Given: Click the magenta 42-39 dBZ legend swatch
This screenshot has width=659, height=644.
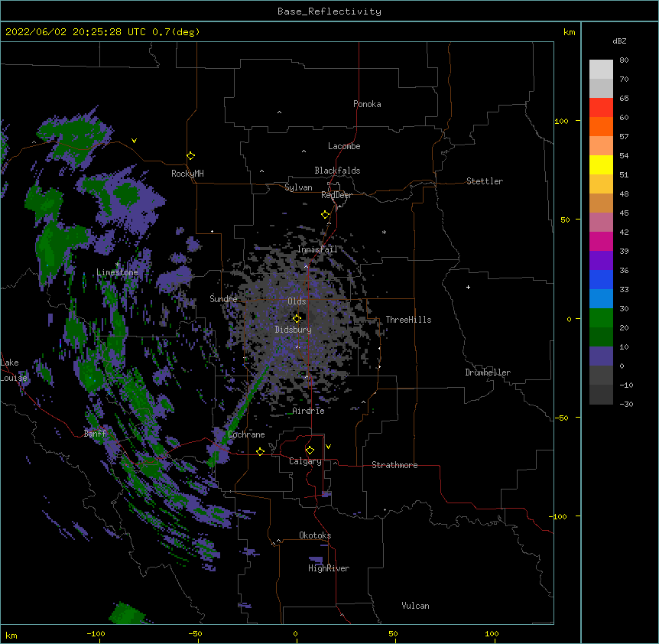Looking at the screenshot, I should tap(601, 241).
